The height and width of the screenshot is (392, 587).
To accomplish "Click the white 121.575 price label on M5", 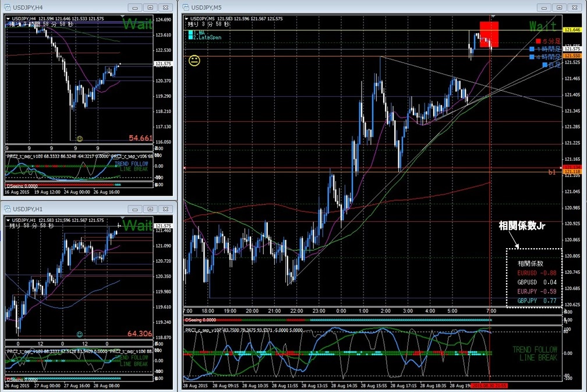I will (572, 49).
